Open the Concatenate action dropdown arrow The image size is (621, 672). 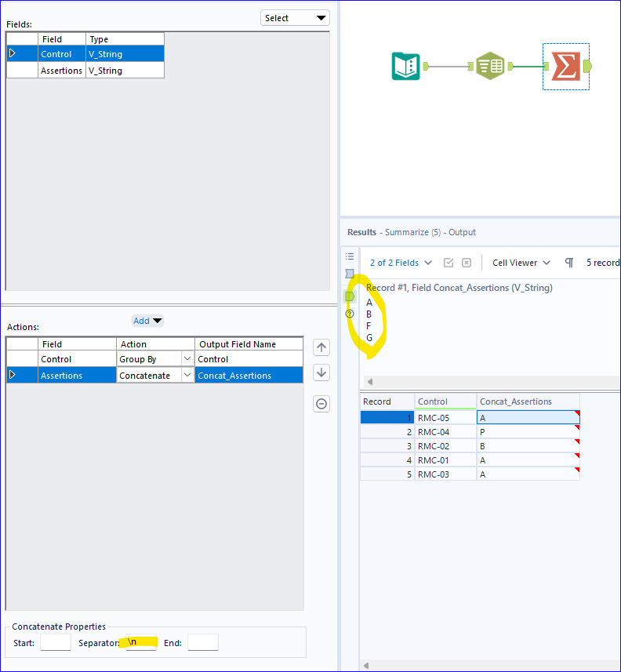187,375
